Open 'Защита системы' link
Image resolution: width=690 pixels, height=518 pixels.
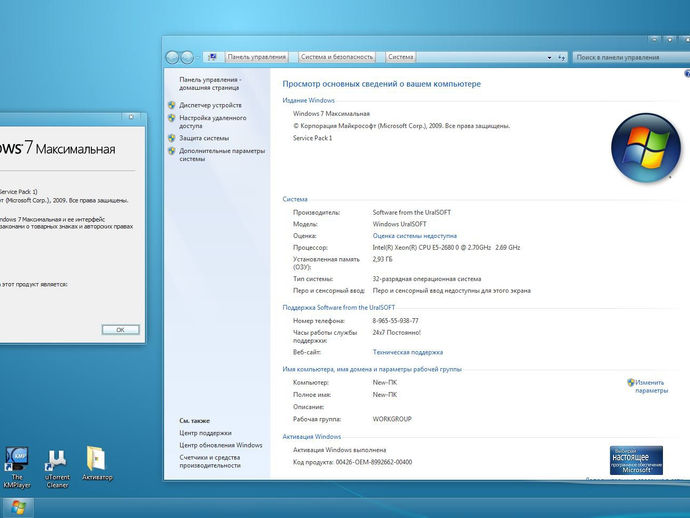coord(204,138)
